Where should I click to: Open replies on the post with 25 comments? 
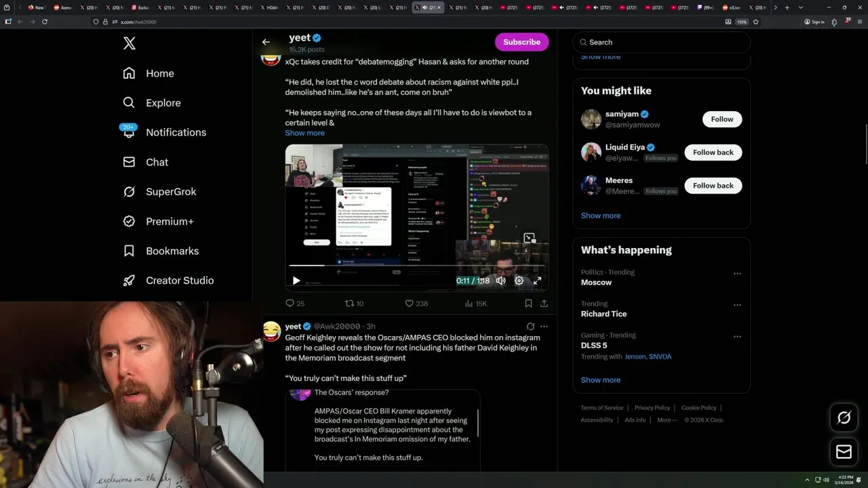[295, 304]
